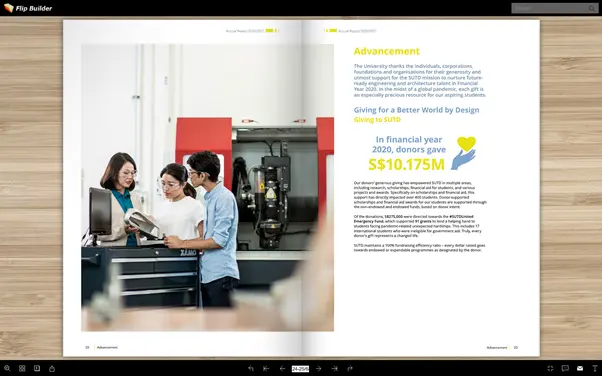This screenshot has height=376, width=602.
Task: Click the workshop photo on left page
Action: (x=207, y=187)
